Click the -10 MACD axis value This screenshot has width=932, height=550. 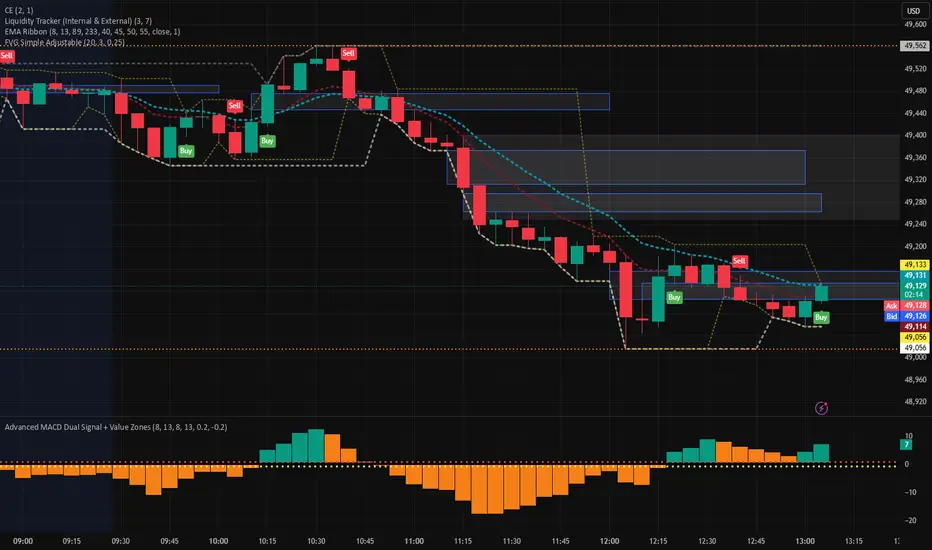coord(909,492)
